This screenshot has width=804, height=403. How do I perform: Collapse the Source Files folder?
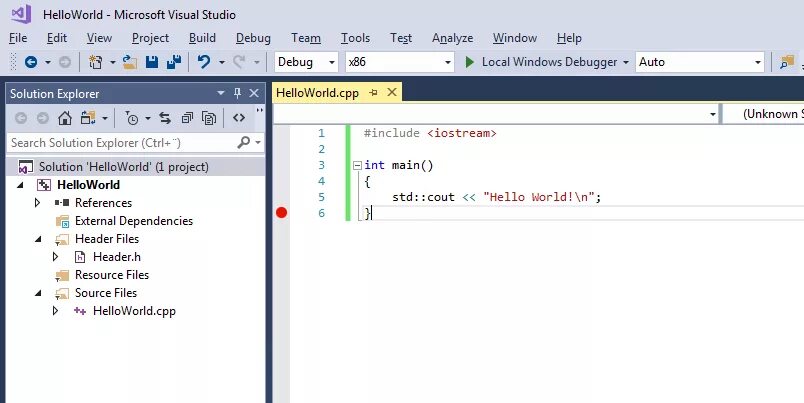pyautogui.click(x=38, y=293)
